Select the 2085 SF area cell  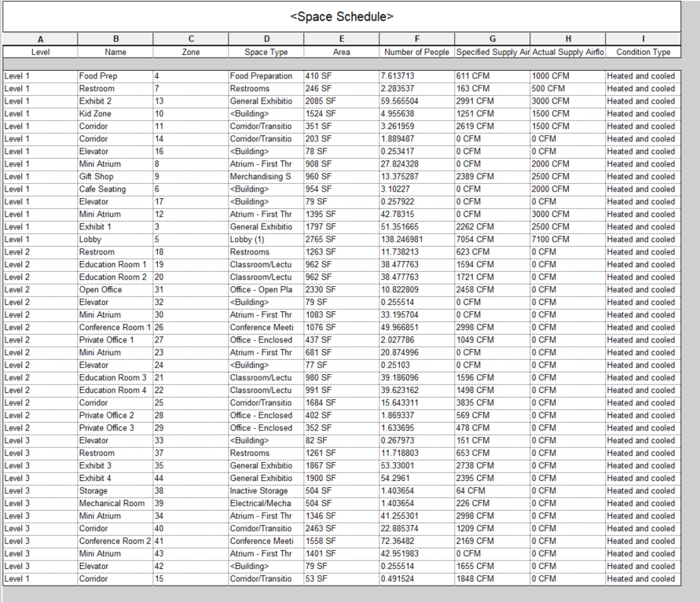342,101
